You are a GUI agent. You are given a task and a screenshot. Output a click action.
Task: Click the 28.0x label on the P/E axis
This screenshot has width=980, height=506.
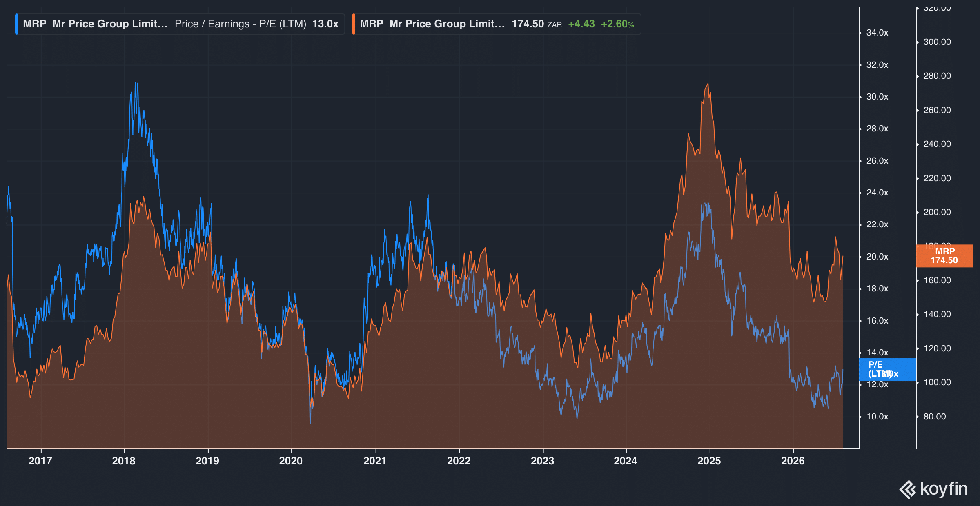[877, 129]
